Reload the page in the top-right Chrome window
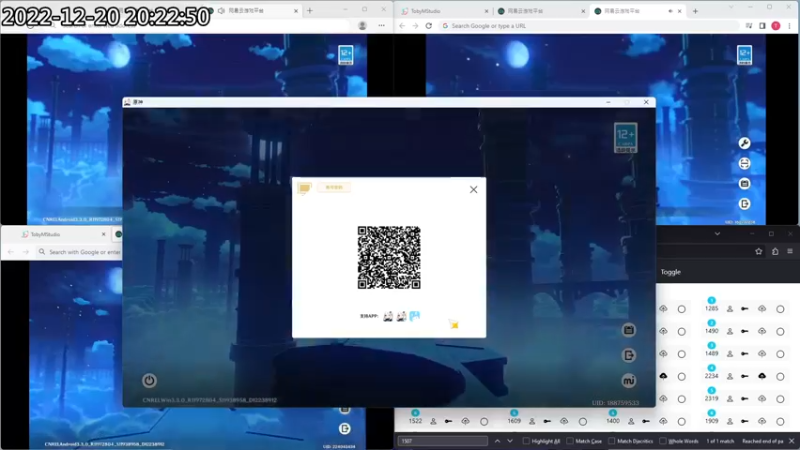Image resolution: width=800 pixels, height=450 pixels. pyautogui.click(x=429, y=26)
